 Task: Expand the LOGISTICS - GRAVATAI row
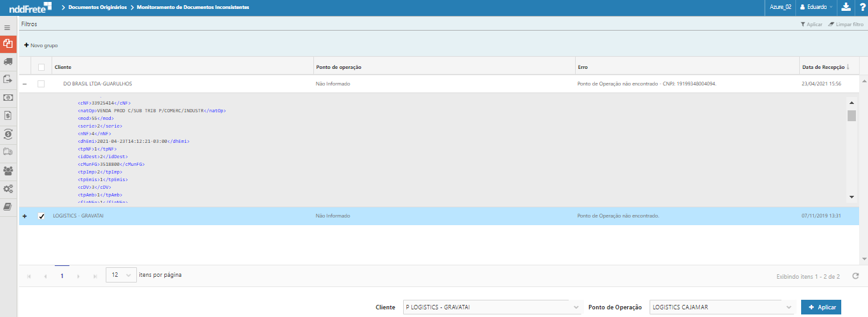click(25, 216)
